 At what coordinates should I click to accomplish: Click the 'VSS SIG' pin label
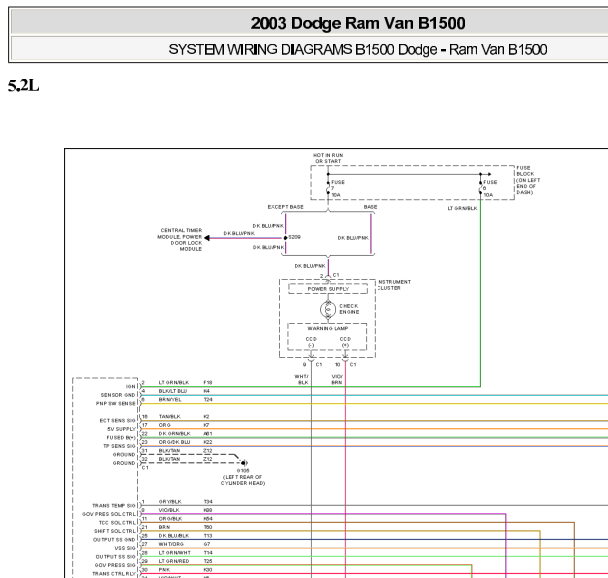pyautogui.click(x=125, y=549)
